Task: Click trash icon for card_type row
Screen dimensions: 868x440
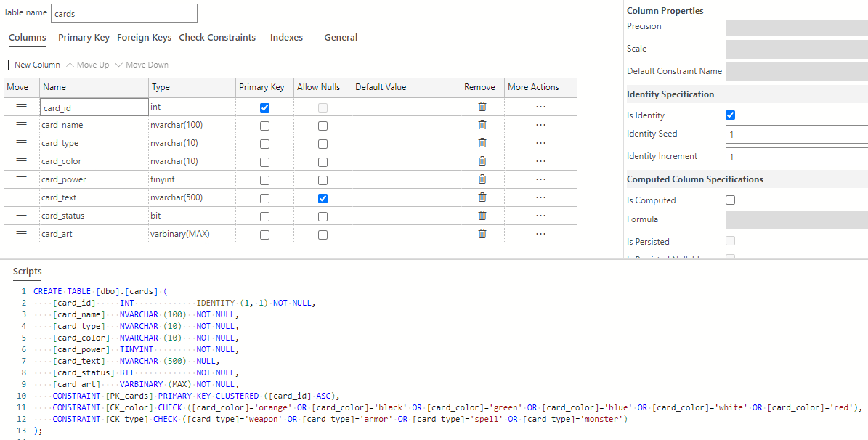Action: pyautogui.click(x=482, y=143)
